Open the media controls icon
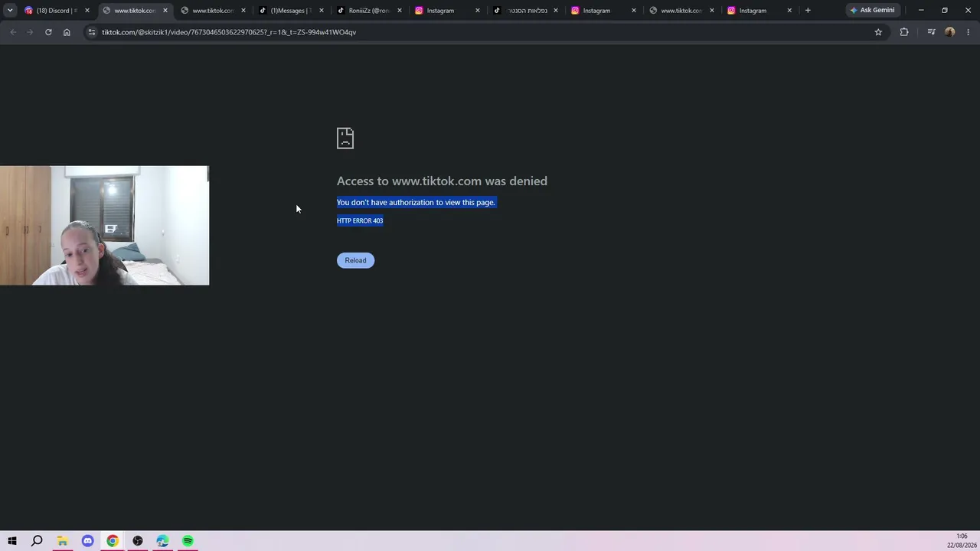 [931, 32]
